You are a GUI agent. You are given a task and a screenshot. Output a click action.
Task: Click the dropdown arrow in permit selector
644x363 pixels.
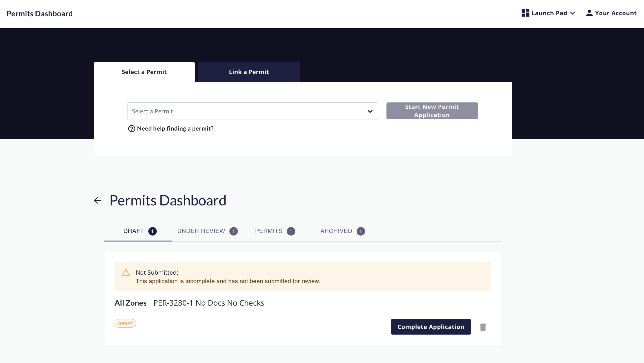(x=370, y=111)
